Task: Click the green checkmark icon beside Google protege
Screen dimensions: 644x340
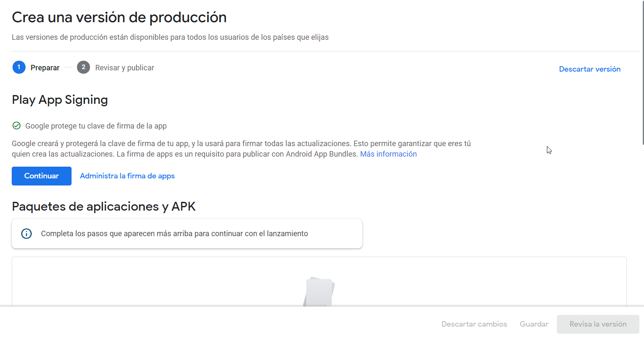Action: point(17,126)
